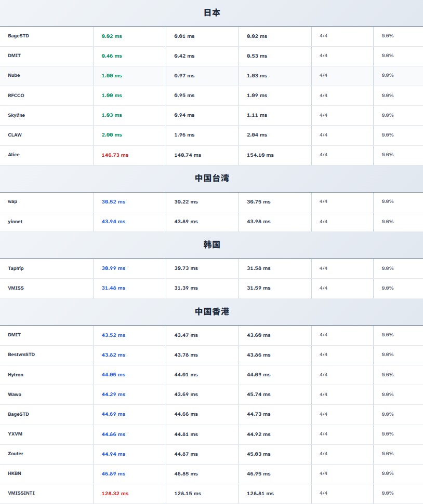Click the 45.74 ms value in Wawo row
This screenshot has width=423, height=504.
[x=258, y=394]
